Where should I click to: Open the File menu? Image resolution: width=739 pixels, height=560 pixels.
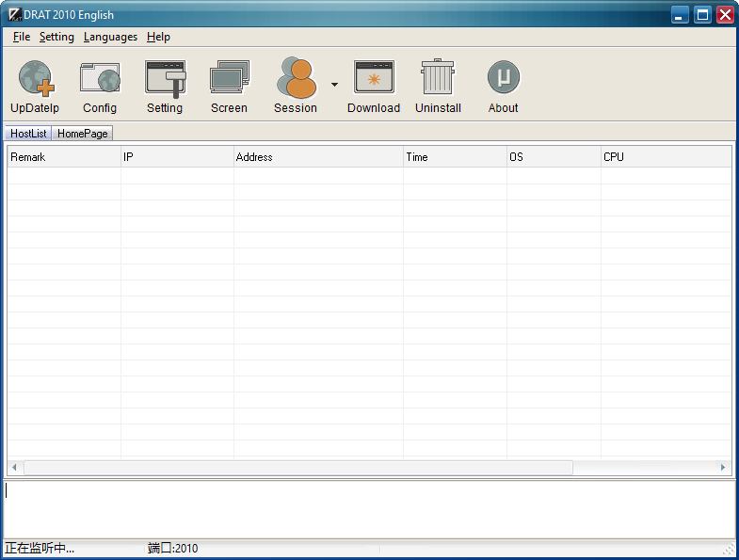click(22, 37)
